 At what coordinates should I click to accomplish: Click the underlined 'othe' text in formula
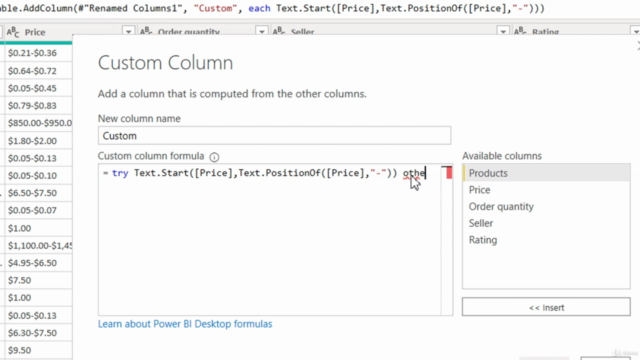[414, 173]
